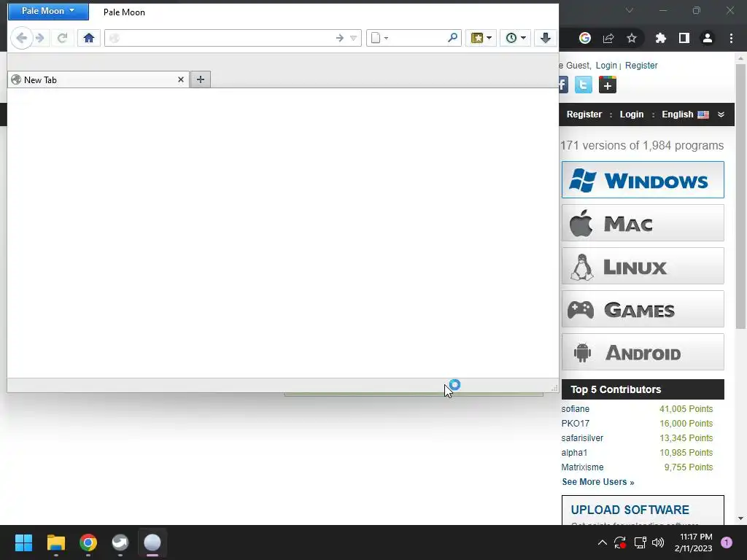Click See More Users link
Screen dimensions: 747x560
(598, 482)
